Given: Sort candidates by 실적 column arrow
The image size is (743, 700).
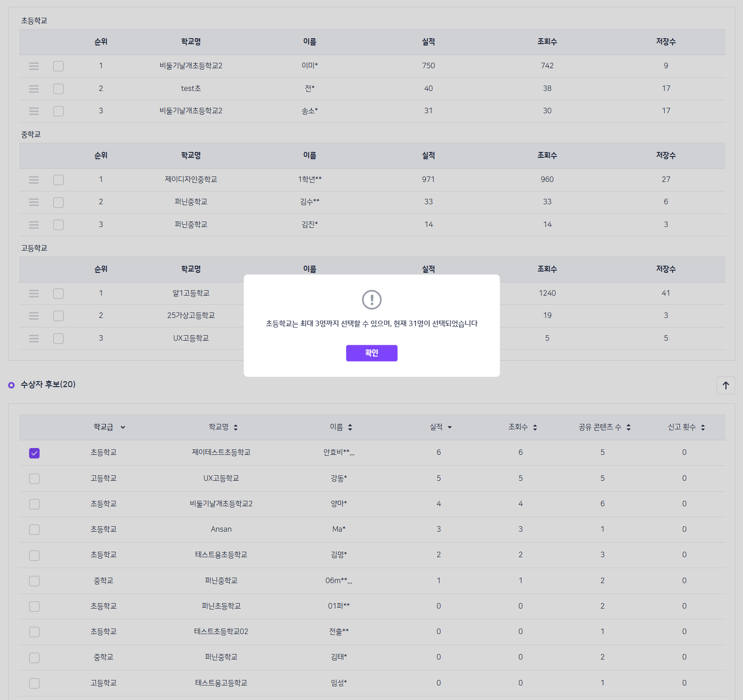Looking at the screenshot, I should pos(450,427).
